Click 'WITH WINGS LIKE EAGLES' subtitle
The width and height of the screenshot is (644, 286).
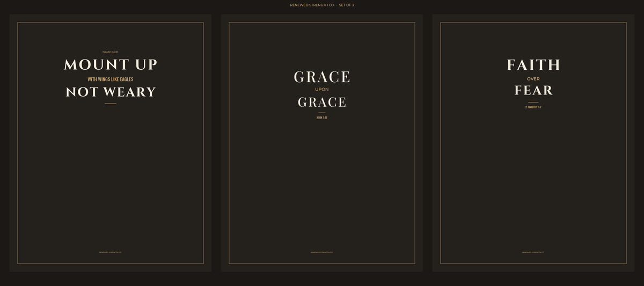tap(111, 79)
